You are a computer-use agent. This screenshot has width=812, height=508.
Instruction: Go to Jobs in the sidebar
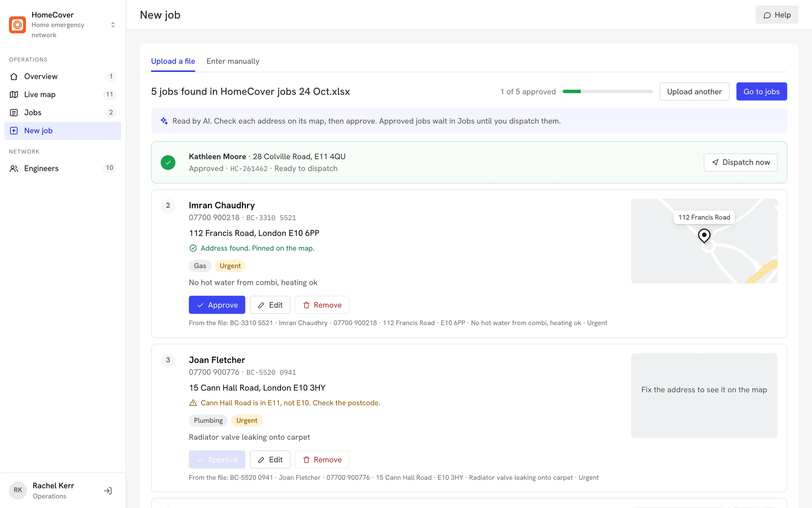pos(63,112)
